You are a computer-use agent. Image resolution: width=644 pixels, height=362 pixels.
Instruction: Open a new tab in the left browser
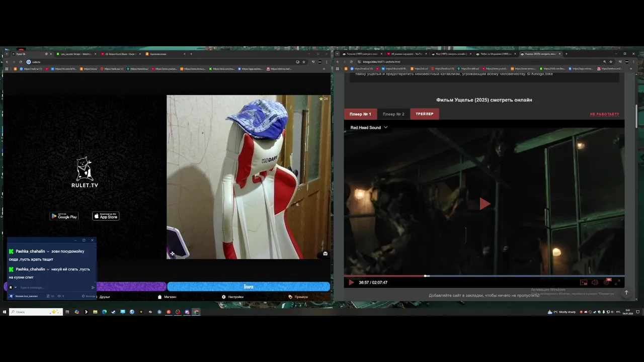191,54
